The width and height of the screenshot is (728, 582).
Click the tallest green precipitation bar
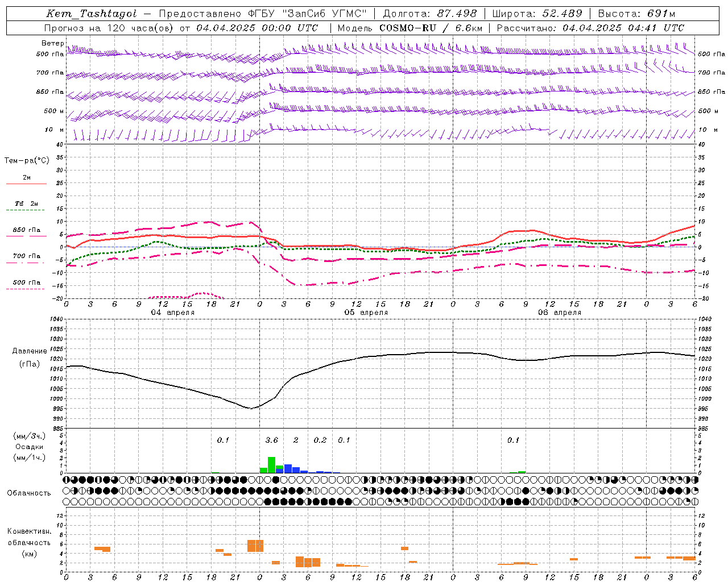point(272,465)
